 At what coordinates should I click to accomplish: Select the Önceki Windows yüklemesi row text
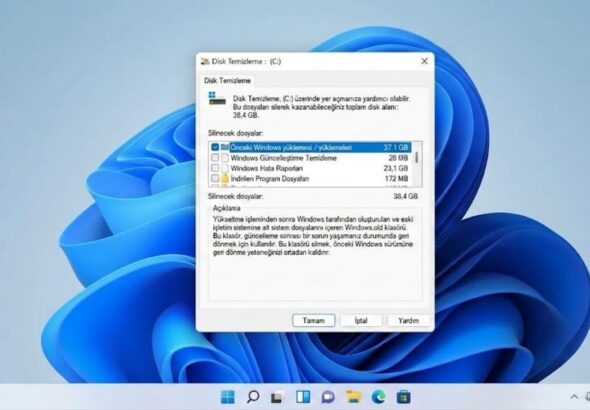[x=291, y=147]
